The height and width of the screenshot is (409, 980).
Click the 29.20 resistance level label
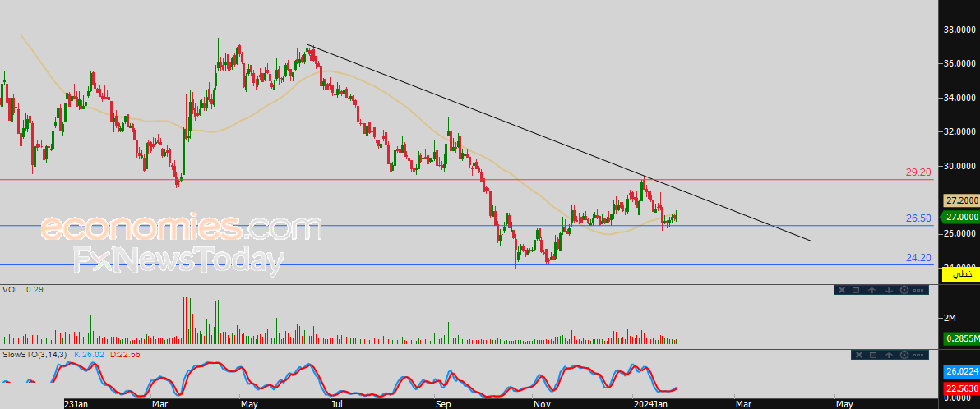919,172
